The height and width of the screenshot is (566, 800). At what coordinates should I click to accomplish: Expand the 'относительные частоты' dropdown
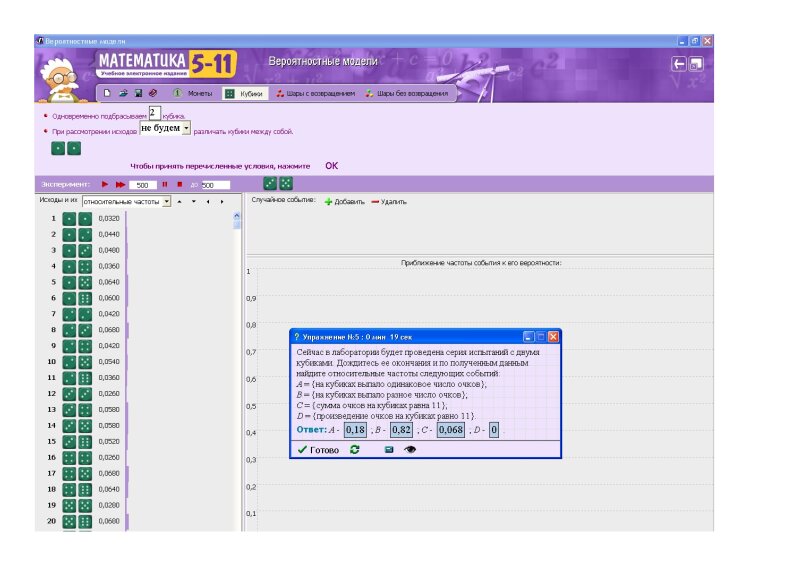[x=167, y=201]
